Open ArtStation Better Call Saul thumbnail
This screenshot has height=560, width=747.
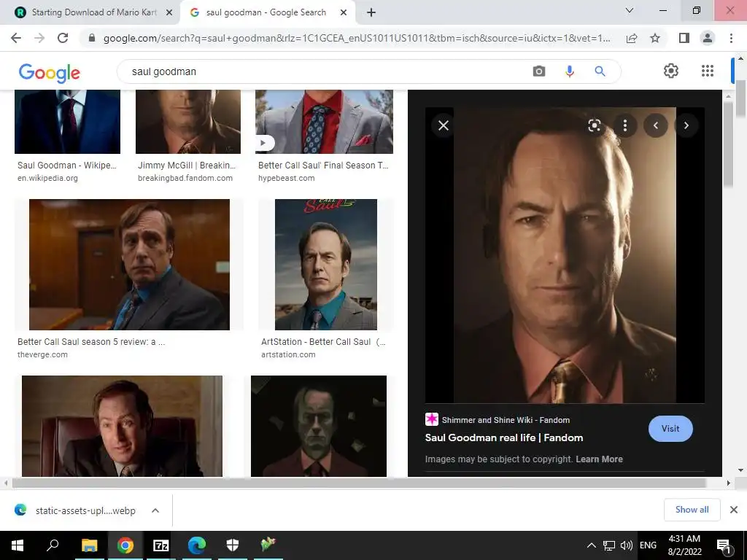[326, 264]
